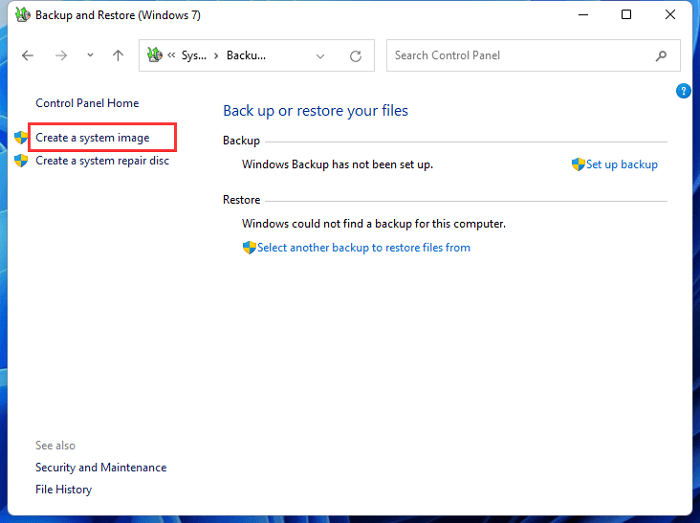Expand the address bar history dropdown
The image size is (700, 523).
pos(320,56)
